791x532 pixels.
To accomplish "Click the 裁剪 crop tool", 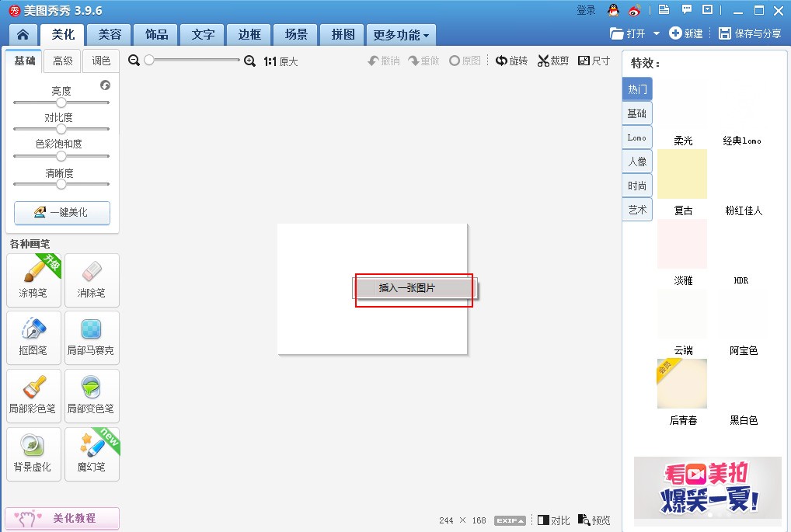I will click(x=553, y=61).
